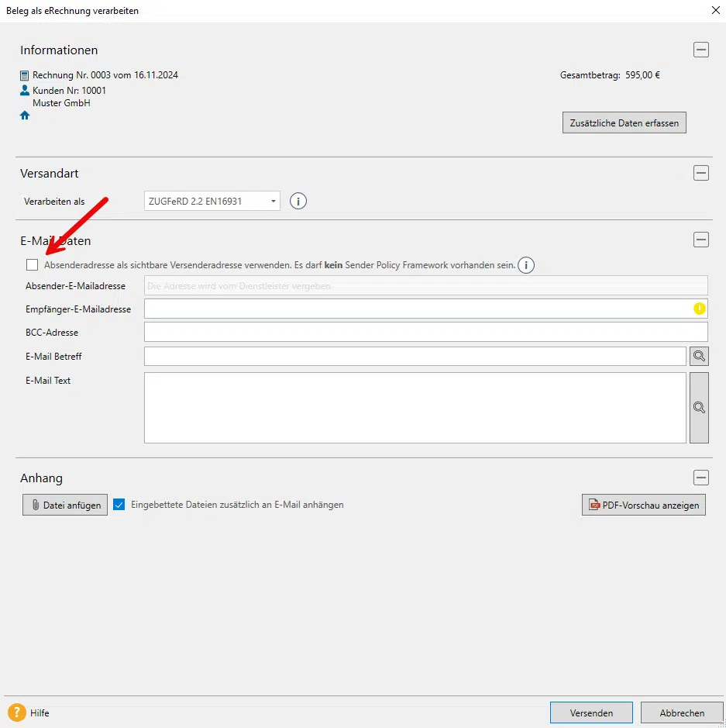Click the Datei anfügen button
Screen dimensions: 726x728
[64, 505]
